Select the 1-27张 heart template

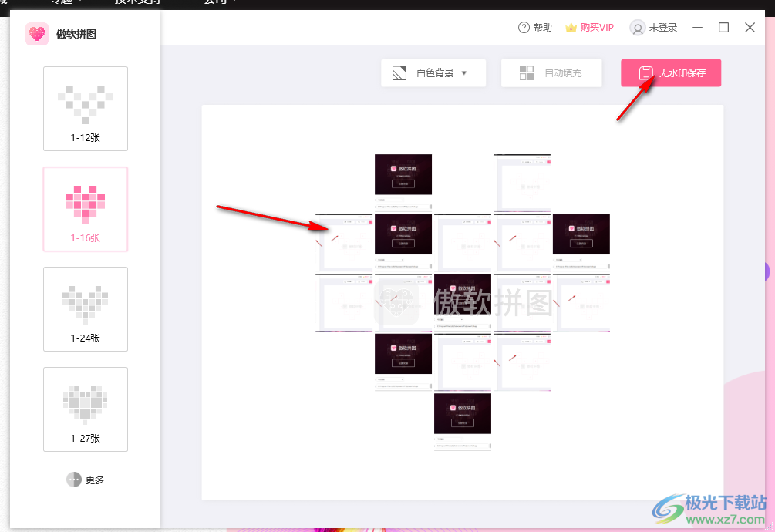[86, 409]
